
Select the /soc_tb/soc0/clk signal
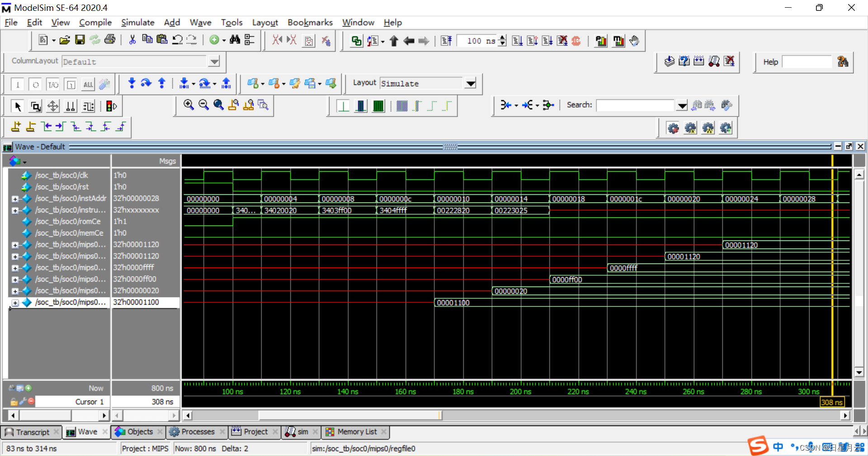tap(61, 175)
